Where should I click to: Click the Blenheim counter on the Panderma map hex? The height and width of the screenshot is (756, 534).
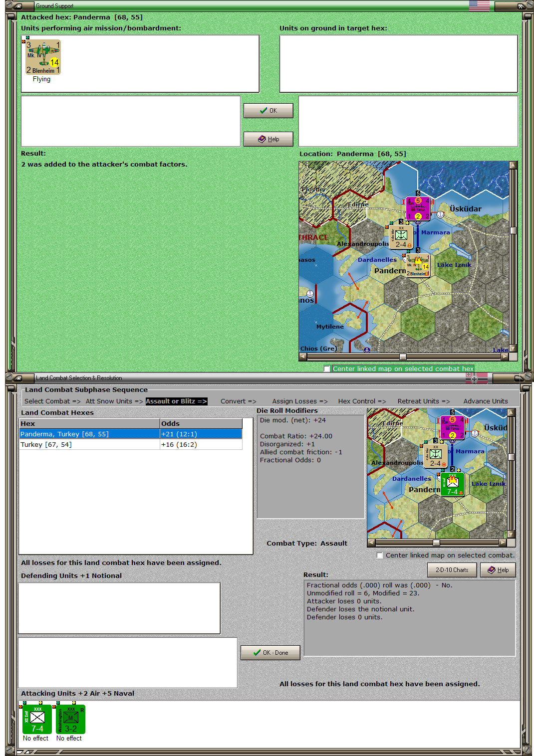[x=418, y=266]
